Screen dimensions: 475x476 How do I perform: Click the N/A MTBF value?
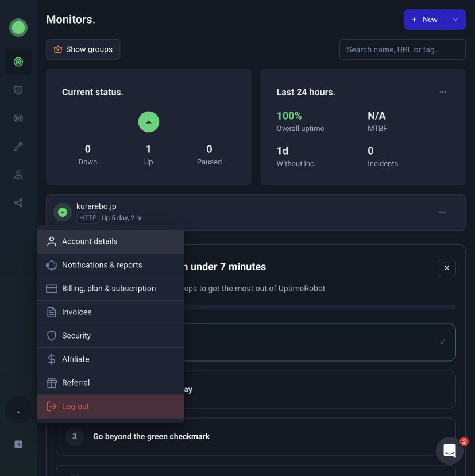(x=376, y=116)
